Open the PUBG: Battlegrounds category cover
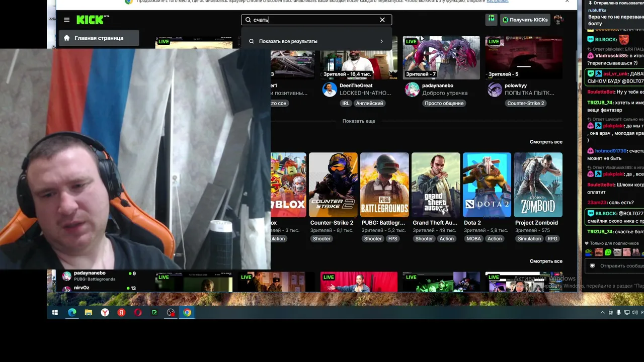 [x=384, y=185]
